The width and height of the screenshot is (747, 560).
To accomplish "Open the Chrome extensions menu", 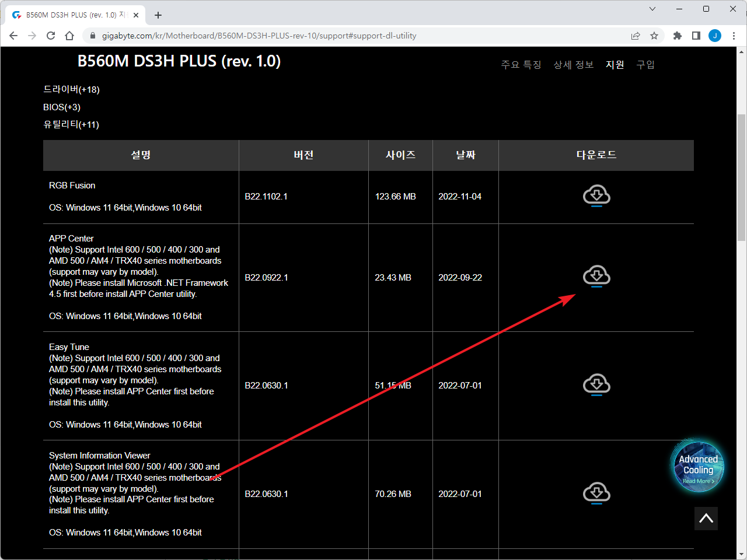I will click(678, 36).
